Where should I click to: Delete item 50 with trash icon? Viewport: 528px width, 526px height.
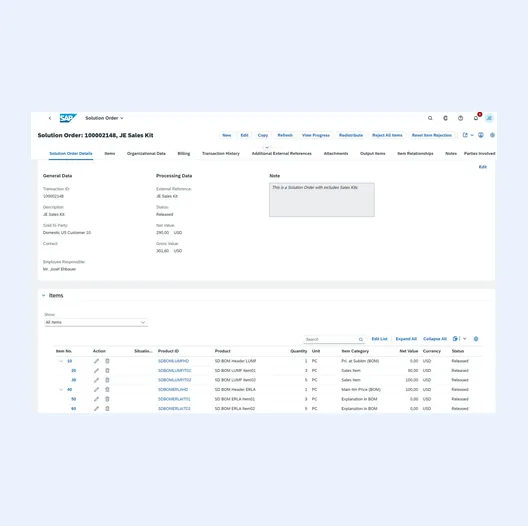coord(107,399)
